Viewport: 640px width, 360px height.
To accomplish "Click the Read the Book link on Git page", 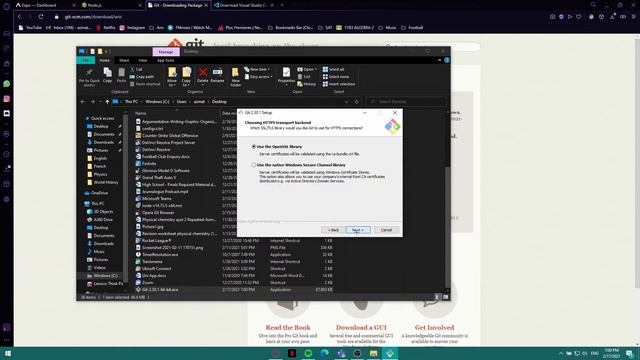I will pyautogui.click(x=288, y=327).
